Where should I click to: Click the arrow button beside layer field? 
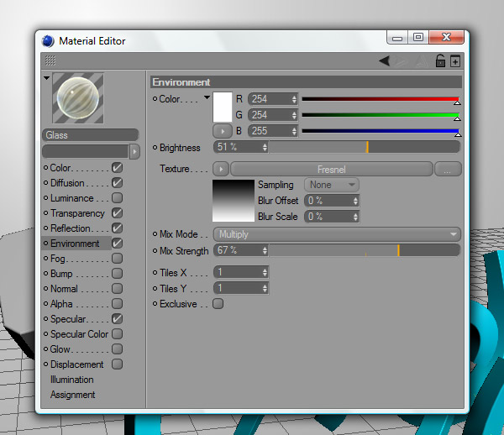click(134, 152)
